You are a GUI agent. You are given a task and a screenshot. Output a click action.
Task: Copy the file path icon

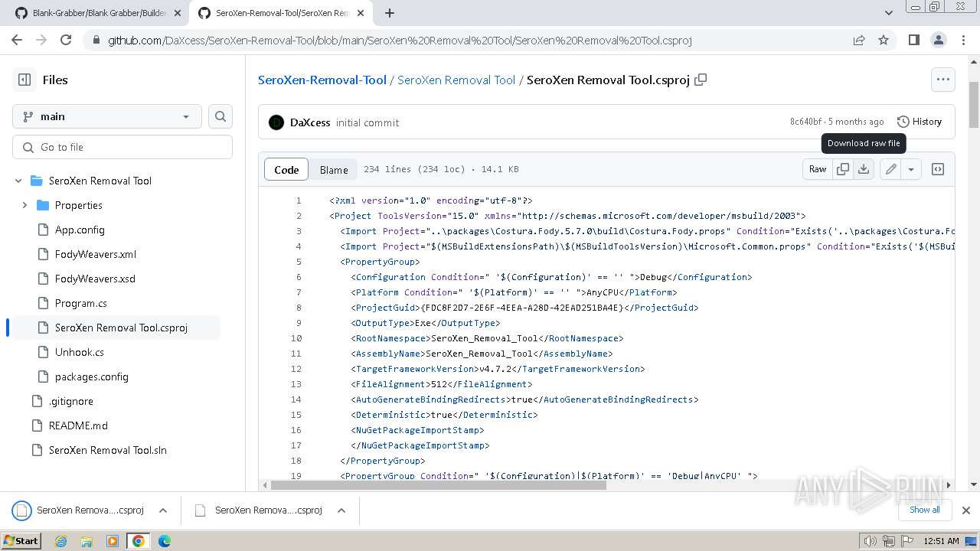700,80
